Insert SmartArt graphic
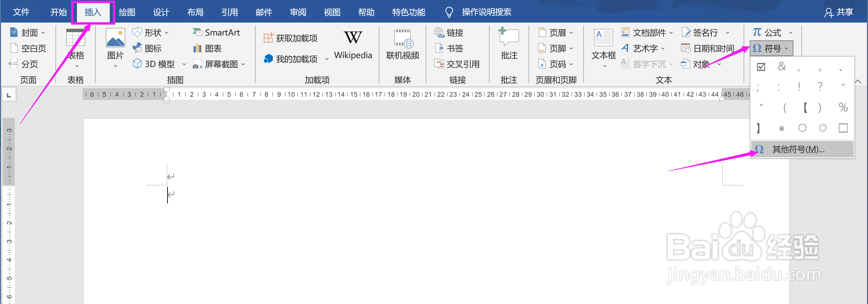The height and width of the screenshot is (304, 868). [x=216, y=32]
